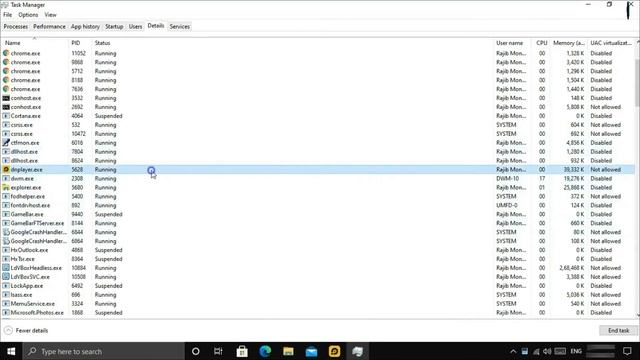Open File Explorer from taskbar
Screen dimensions: 640x360
289,351
